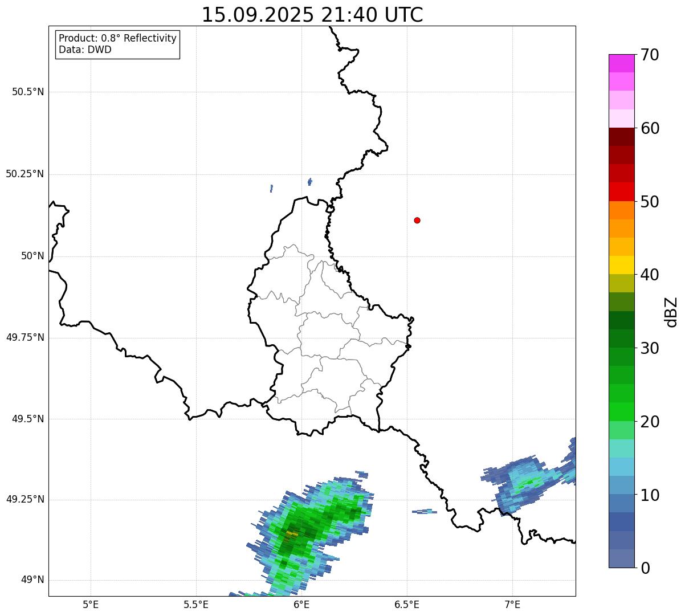Click the red station marker dot
Screen dimensions: 685x616
(x=417, y=220)
